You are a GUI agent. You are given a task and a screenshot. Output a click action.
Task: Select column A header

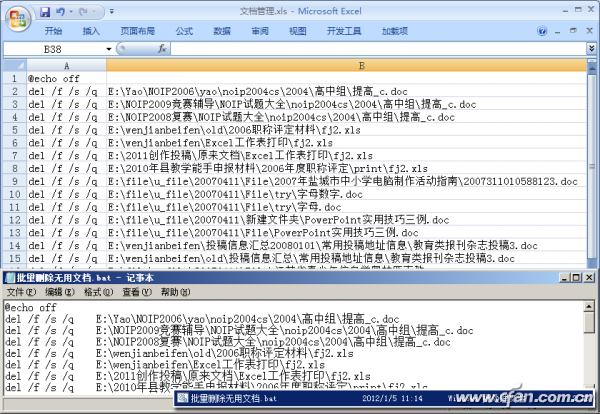click(x=67, y=66)
